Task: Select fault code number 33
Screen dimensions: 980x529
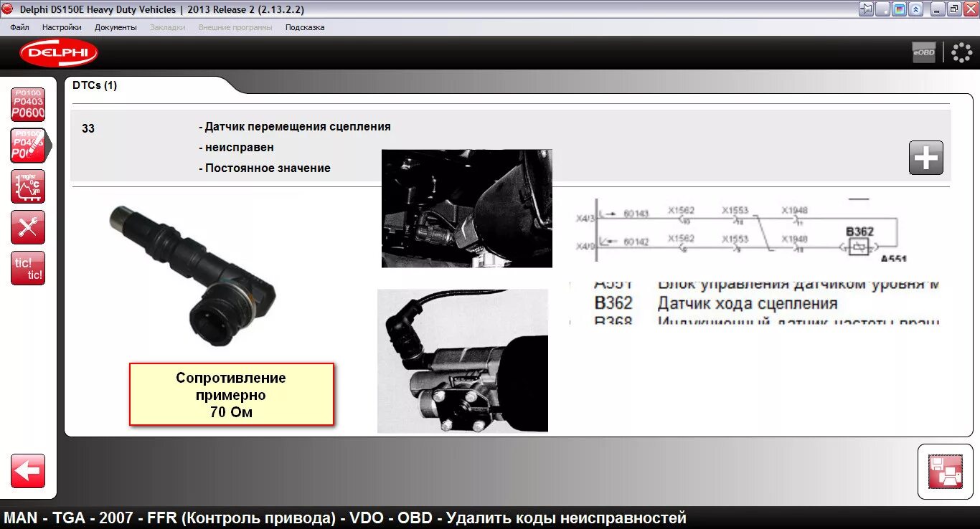Action: (88, 128)
